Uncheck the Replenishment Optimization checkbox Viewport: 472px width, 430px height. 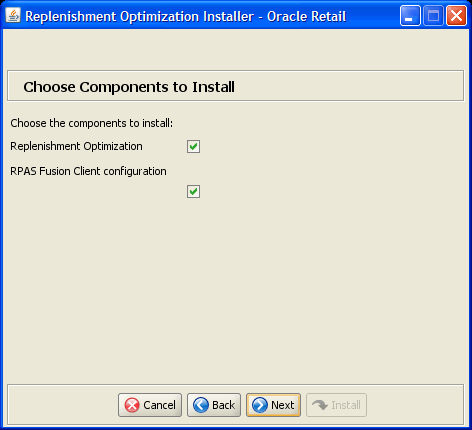point(193,146)
